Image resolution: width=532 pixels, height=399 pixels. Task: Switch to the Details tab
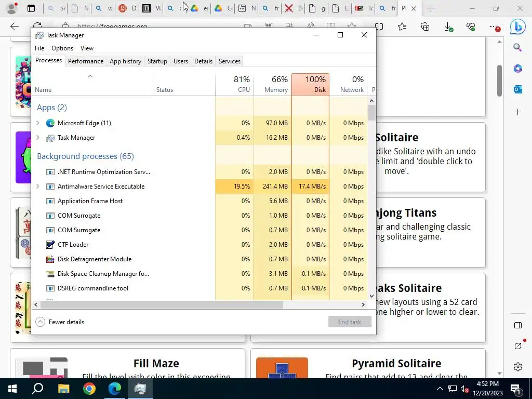tap(203, 61)
